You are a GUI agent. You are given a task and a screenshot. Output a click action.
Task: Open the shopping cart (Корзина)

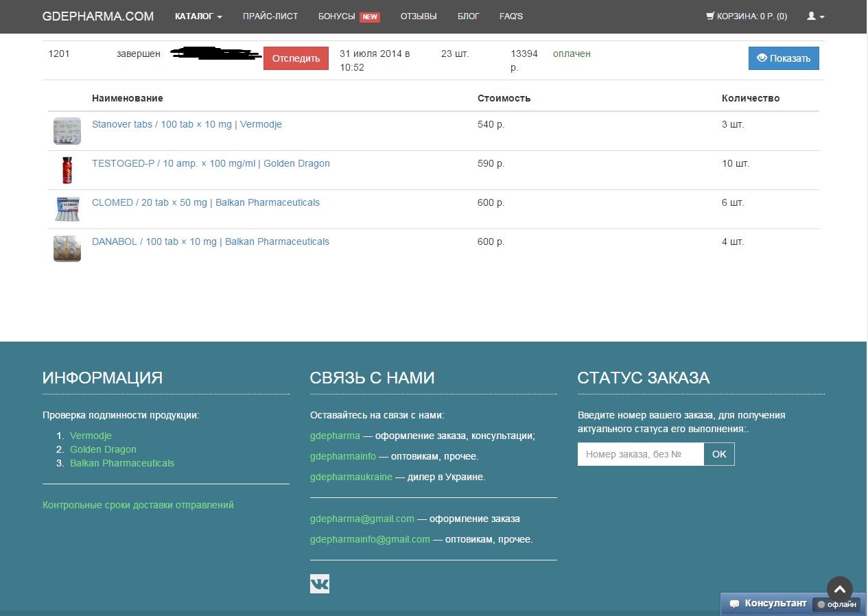[x=747, y=16]
